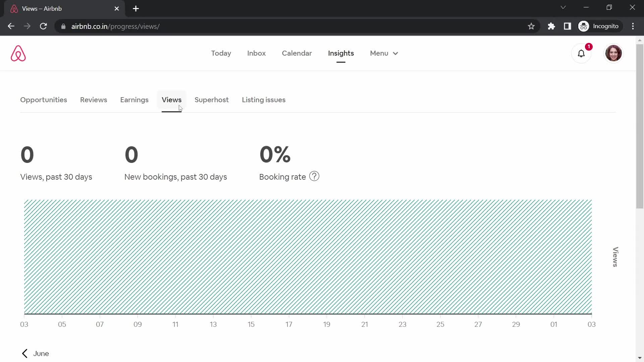Open a new browser tab
The width and height of the screenshot is (644, 362).
136,9
